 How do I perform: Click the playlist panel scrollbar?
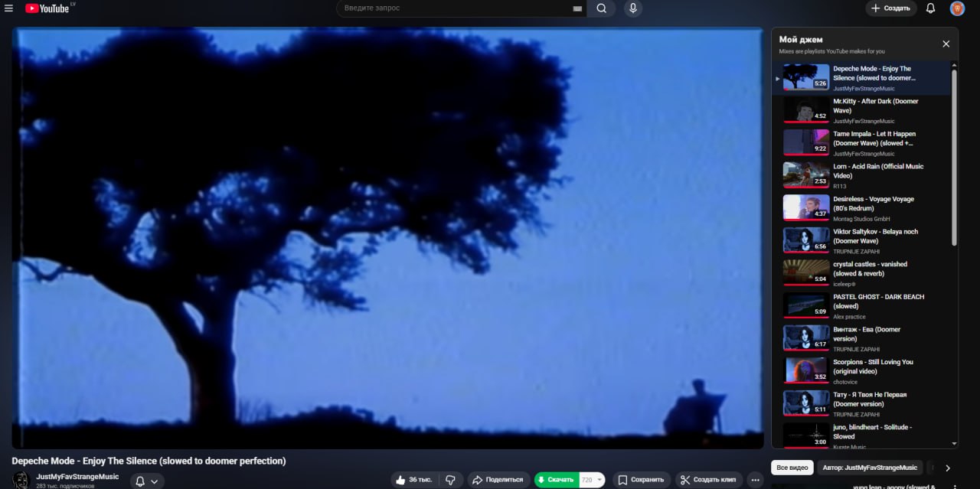tap(954, 157)
